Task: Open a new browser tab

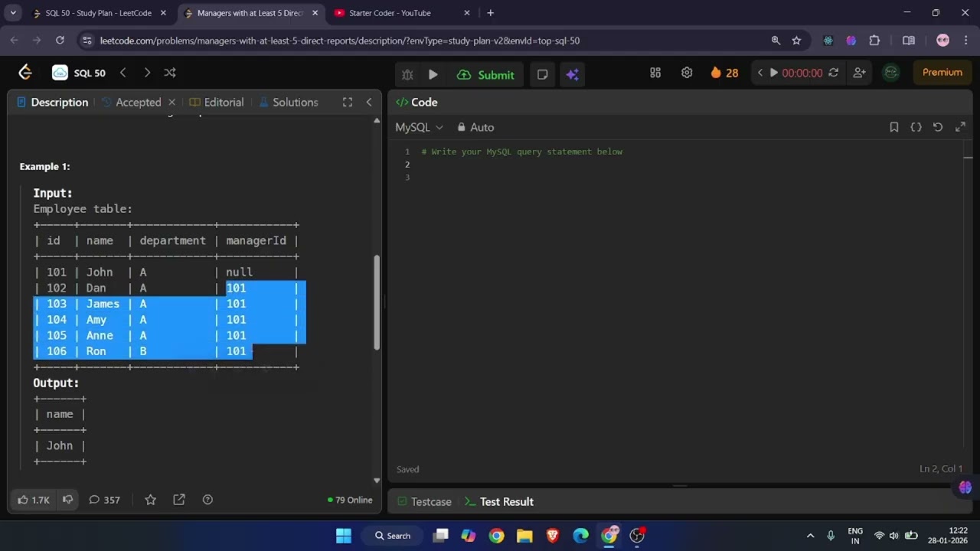Action: tap(491, 13)
